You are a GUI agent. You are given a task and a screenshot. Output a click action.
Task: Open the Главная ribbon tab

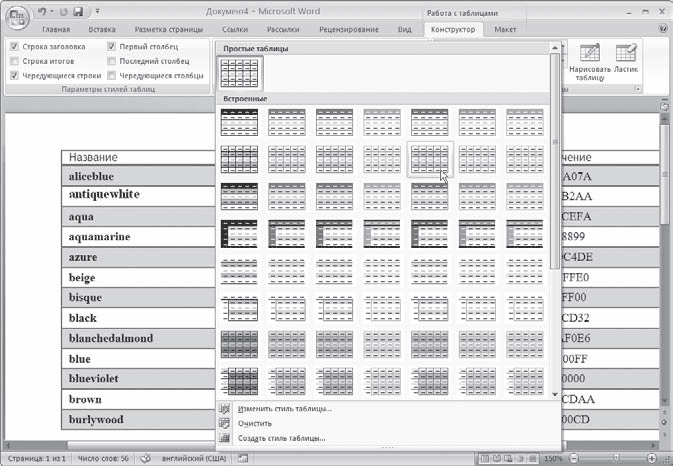click(x=56, y=29)
